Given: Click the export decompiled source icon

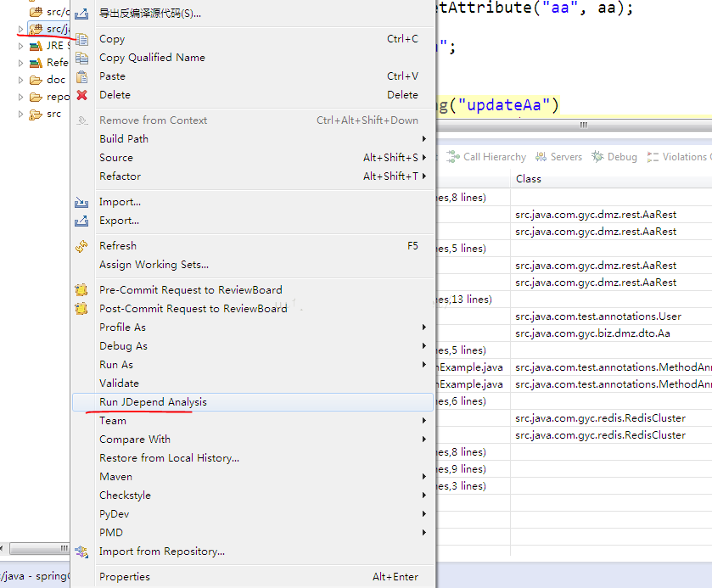Looking at the screenshot, I should click(81, 14).
